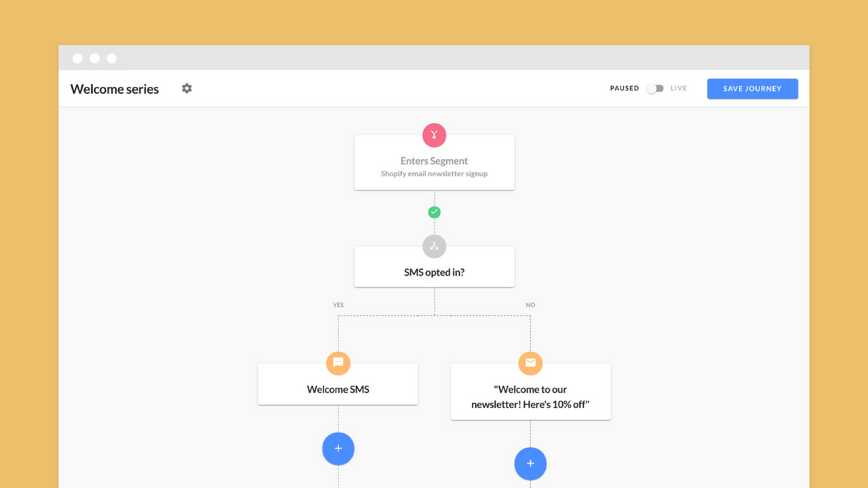
Task: Switch the journey from Paused to Live
Action: (x=655, y=88)
